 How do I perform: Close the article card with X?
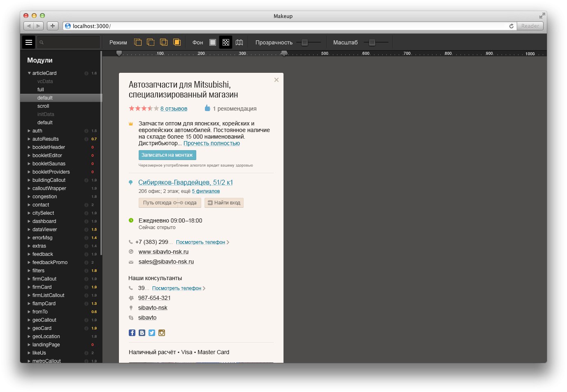click(277, 80)
